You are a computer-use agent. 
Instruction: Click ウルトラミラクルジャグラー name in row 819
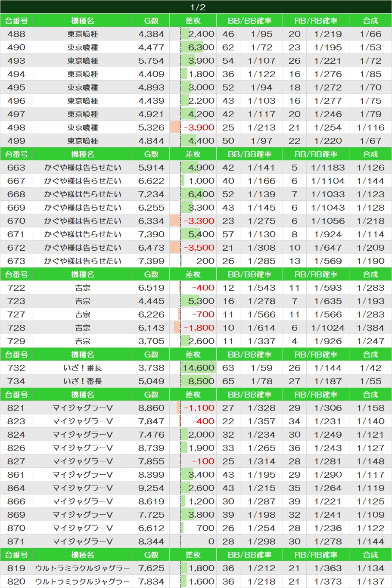pyautogui.click(x=83, y=568)
